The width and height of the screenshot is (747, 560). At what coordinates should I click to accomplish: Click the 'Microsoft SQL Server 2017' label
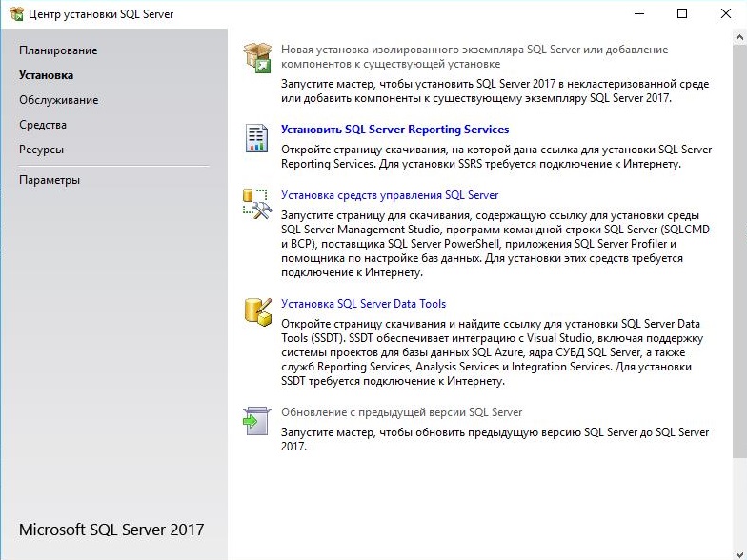point(111,530)
